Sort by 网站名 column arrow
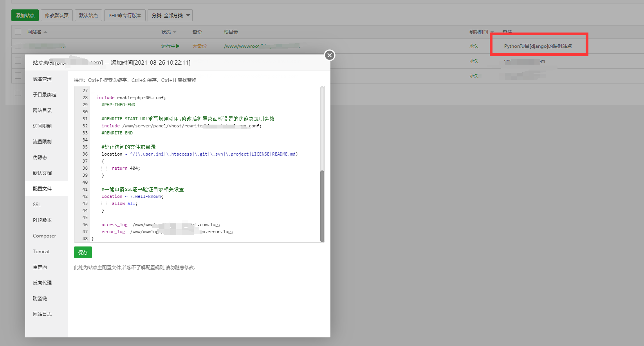Viewport: 644px width, 346px height. click(x=45, y=32)
